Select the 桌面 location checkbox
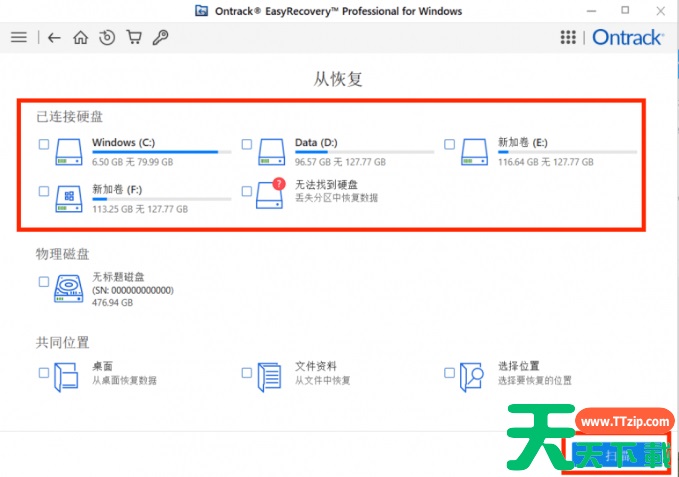 click(x=44, y=372)
